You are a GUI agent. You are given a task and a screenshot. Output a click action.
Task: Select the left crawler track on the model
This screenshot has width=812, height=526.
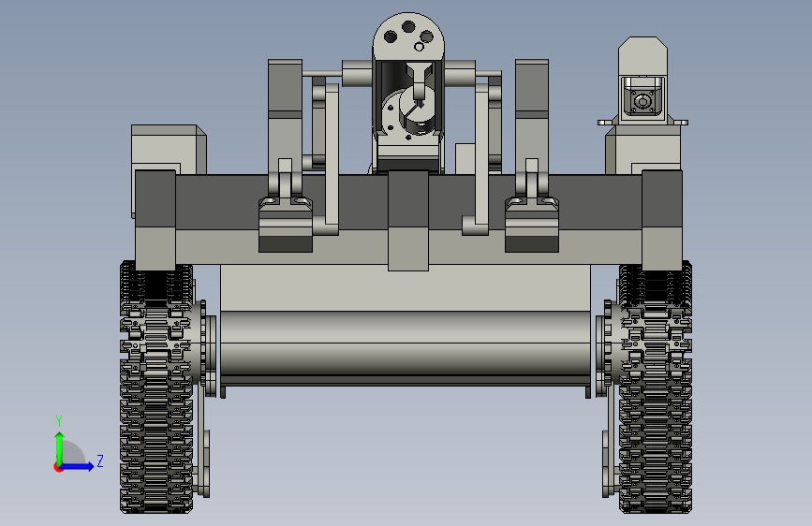pos(156,387)
